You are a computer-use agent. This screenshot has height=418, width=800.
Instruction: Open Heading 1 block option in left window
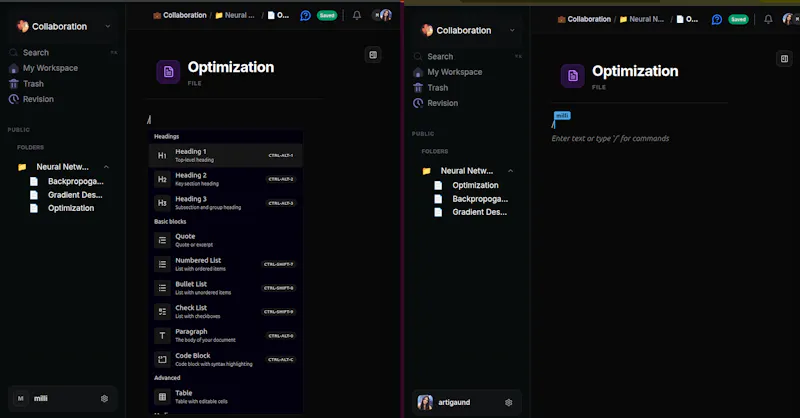pyautogui.click(x=225, y=155)
